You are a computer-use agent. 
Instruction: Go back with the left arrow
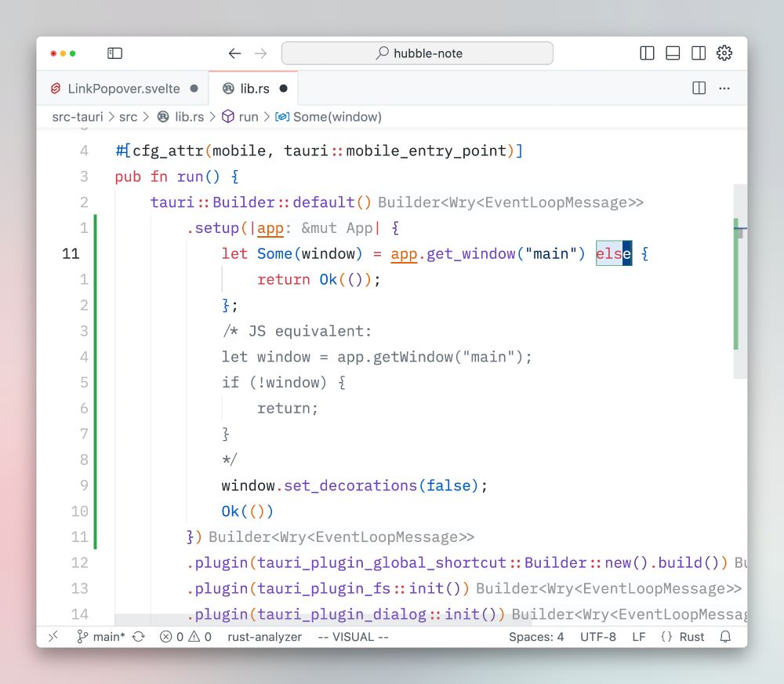(x=234, y=53)
